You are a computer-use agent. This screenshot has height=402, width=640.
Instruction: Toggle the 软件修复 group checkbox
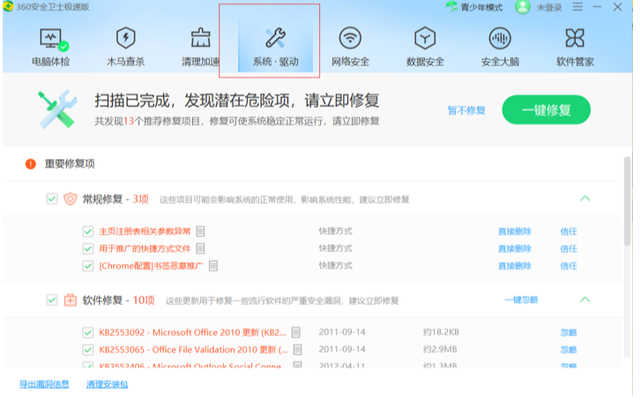pyautogui.click(x=52, y=300)
